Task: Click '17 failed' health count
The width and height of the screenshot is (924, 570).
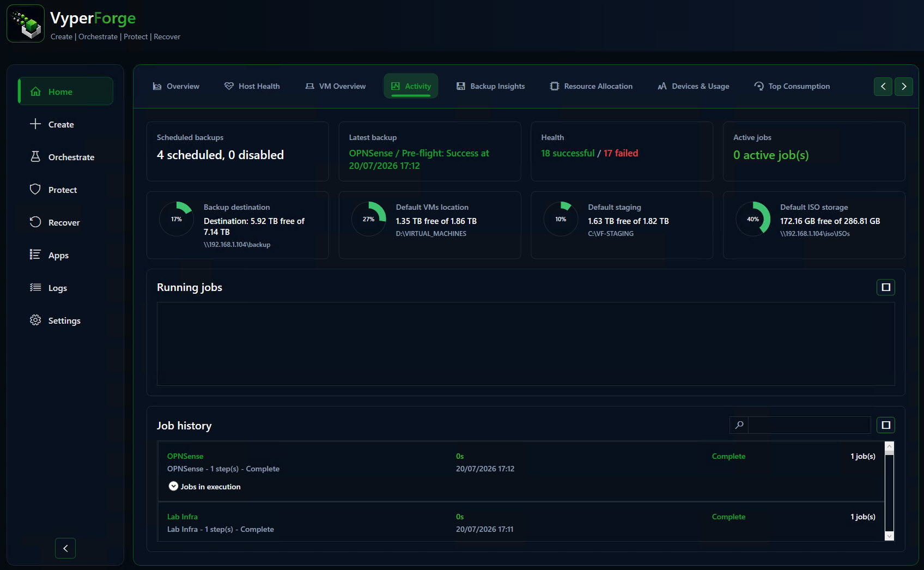Action: pyautogui.click(x=621, y=153)
